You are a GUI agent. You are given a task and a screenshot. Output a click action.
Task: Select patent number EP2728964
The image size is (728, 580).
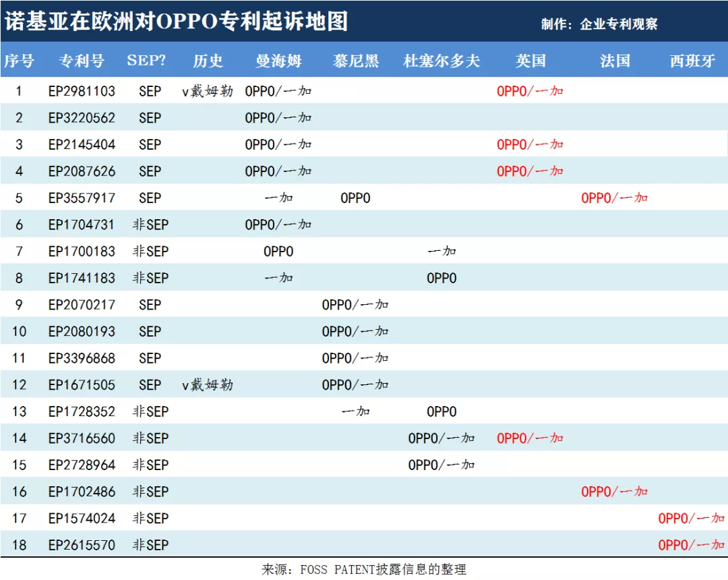[x=82, y=465]
